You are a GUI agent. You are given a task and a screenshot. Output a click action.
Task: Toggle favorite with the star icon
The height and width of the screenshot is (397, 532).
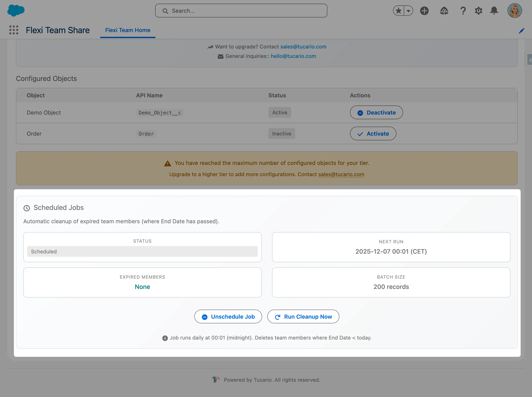point(398,11)
